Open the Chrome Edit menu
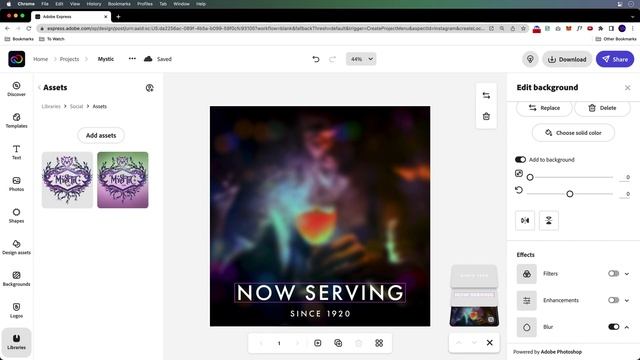This screenshot has height=360, width=640. tap(59, 4)
